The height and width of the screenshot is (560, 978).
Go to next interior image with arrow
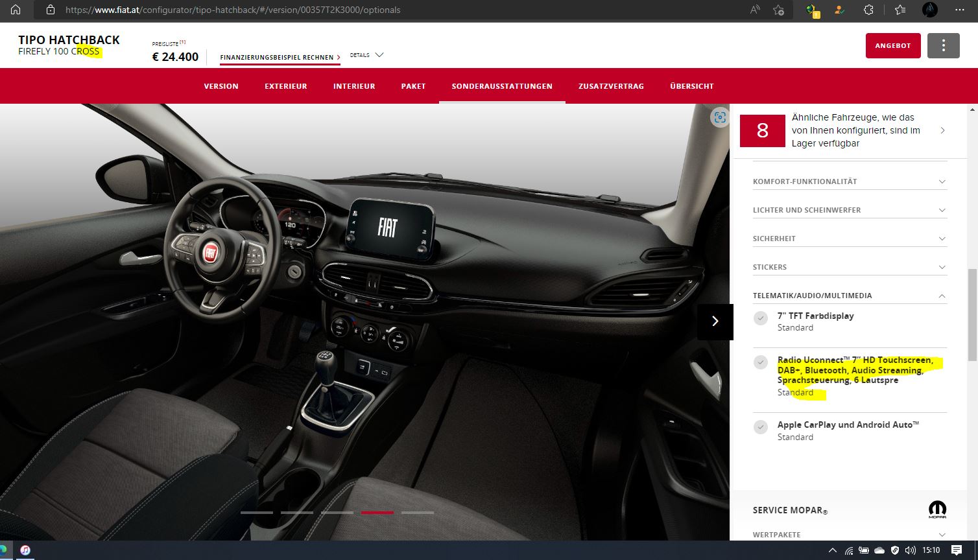pyautogui.click(x=715, y=321)
